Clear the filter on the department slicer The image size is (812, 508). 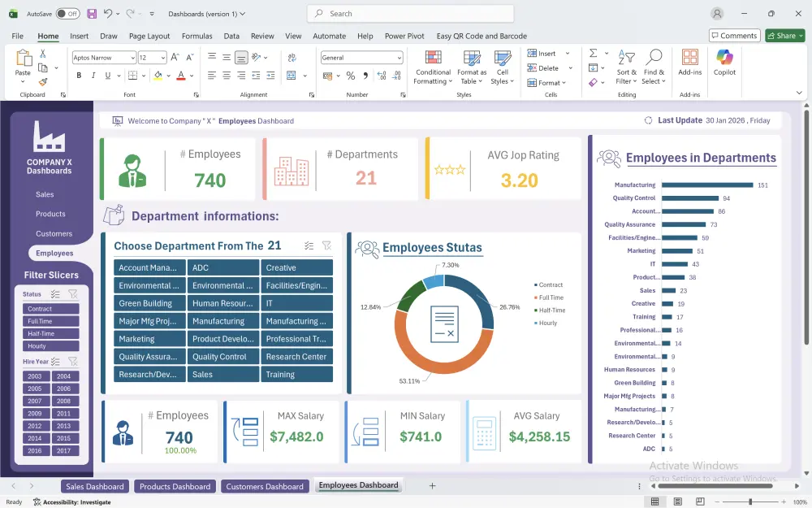point(327,245)
